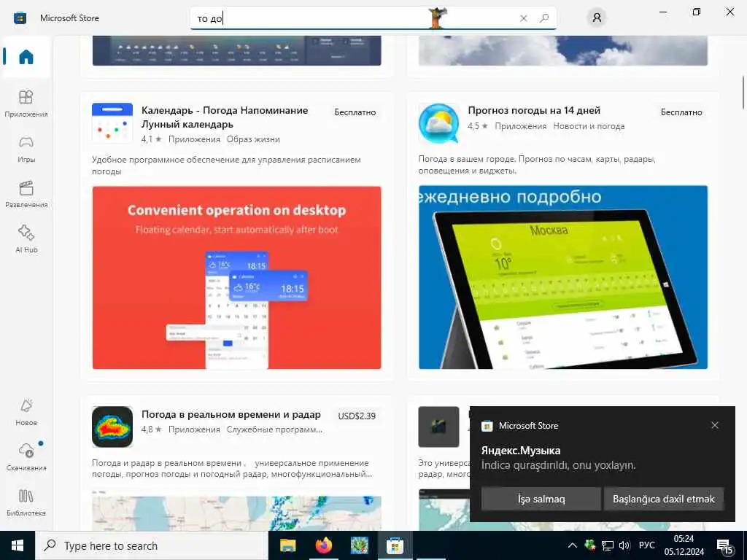Open Прогноз погоды на 14 дней app icon
The height and width of the screenshot is (560, 747).
click(x=438, y=122)
